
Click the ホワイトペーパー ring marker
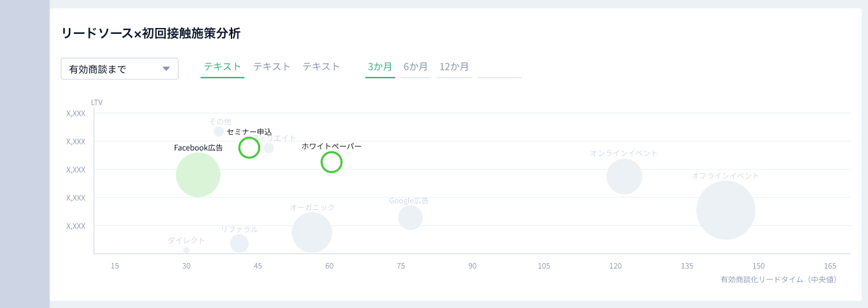tap(332, 162)
